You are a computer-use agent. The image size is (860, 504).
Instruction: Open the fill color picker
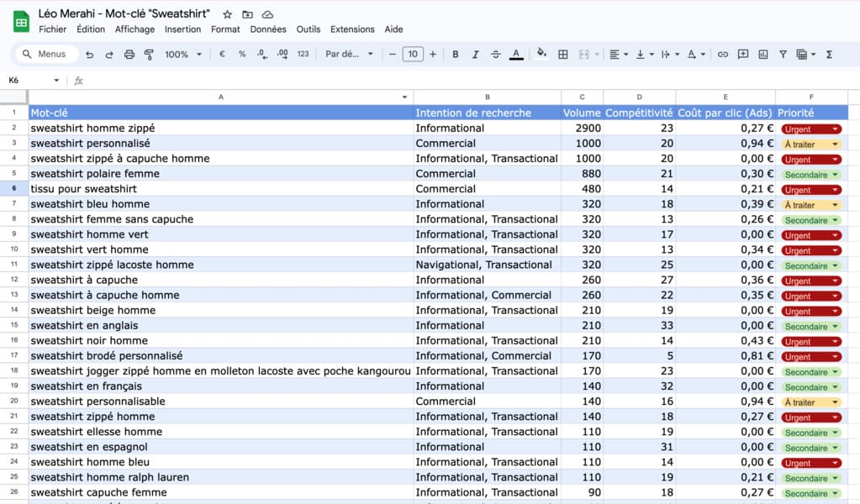542,54
